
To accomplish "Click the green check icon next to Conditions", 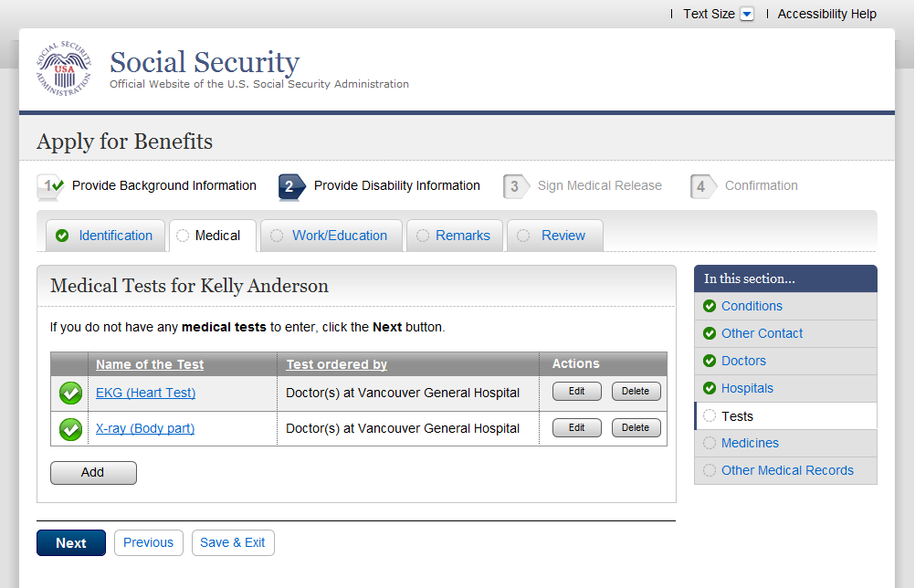I will [710, 306].
